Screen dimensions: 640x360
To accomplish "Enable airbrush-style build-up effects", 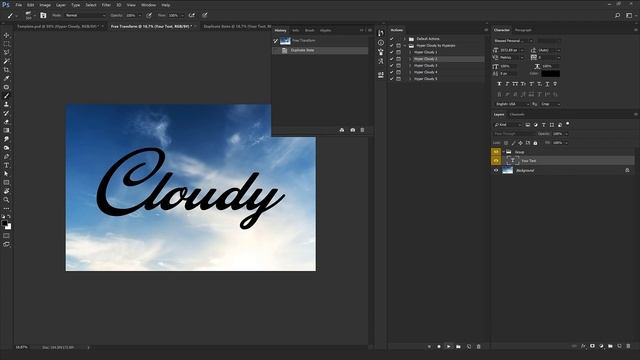I will (192, 16).
